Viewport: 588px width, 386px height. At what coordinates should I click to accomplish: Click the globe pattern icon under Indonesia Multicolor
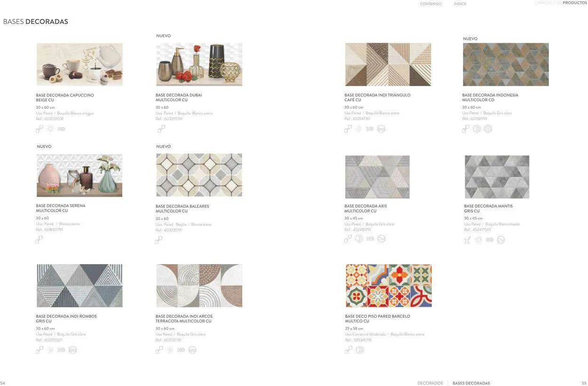pyautogui.click(x=488, y=129)
